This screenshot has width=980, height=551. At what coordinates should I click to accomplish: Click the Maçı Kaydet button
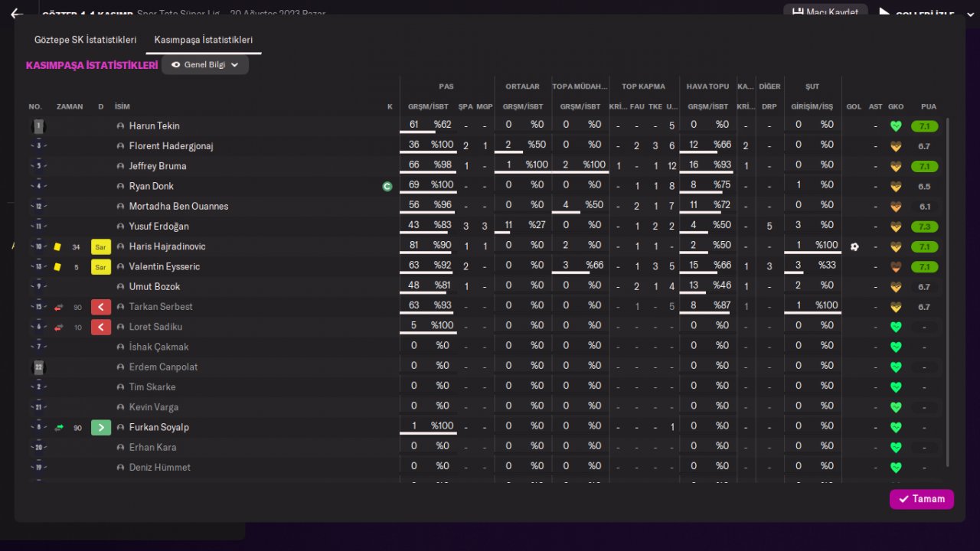tap(826, 12)
